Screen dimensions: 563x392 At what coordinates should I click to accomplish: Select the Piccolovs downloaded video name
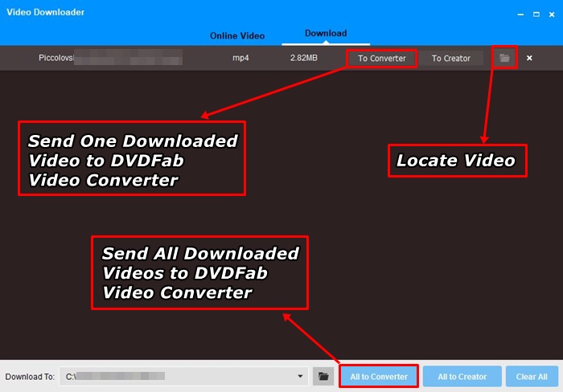[x=56, y=58]
